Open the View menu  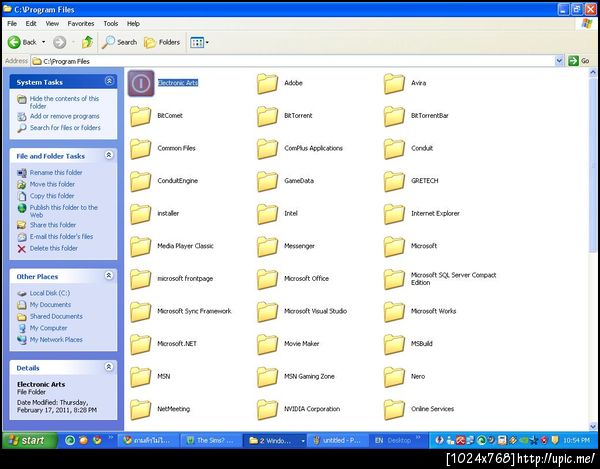(52, 24)
